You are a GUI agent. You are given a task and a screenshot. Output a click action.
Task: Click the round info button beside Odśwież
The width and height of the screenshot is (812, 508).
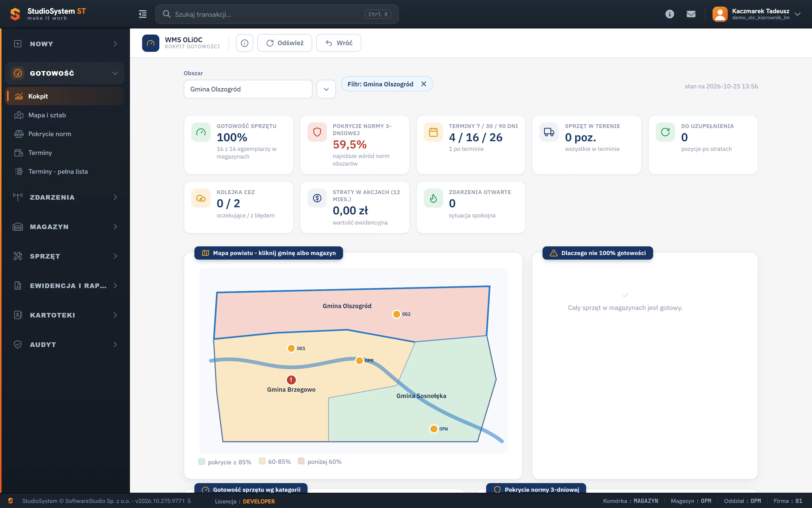(244, 43)
